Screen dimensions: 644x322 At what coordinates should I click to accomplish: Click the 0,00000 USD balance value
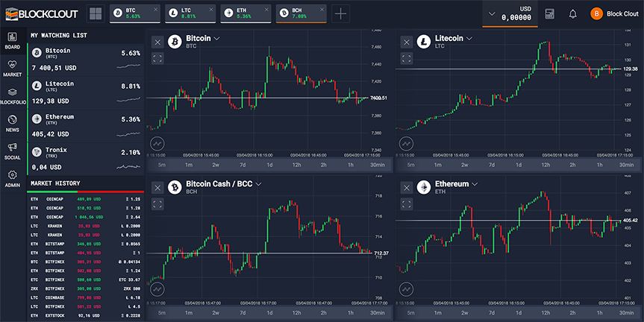(x=516, y=18)
